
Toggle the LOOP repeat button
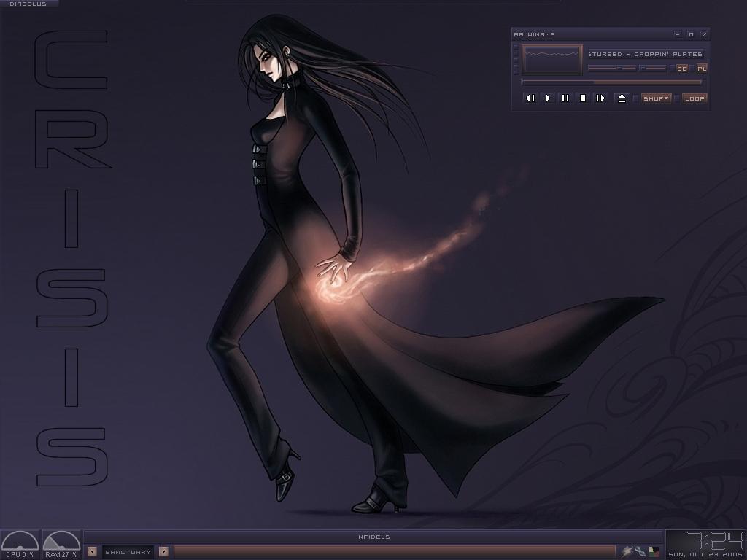694,98
